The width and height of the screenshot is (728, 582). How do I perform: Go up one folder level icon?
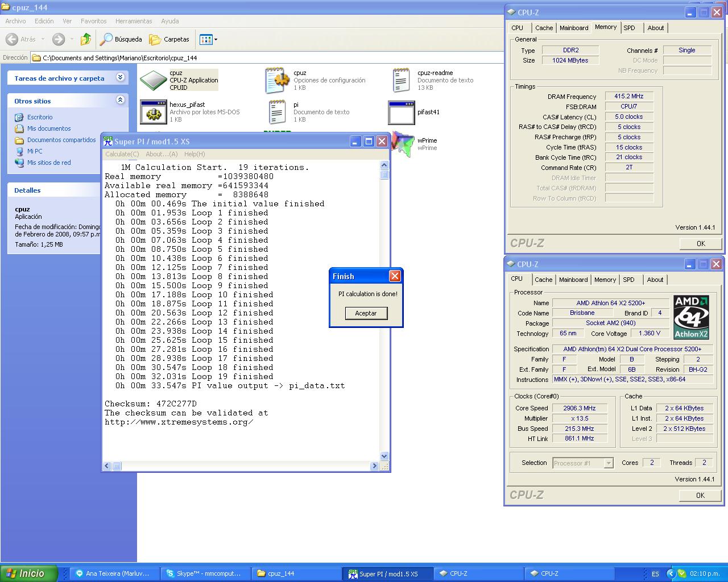click(x=86, y=39)
